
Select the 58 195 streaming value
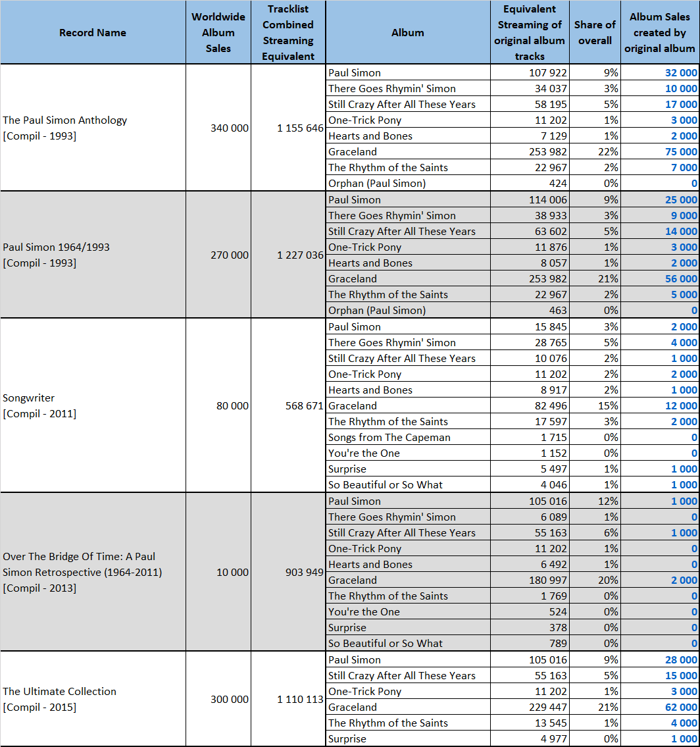pos(530,104)
